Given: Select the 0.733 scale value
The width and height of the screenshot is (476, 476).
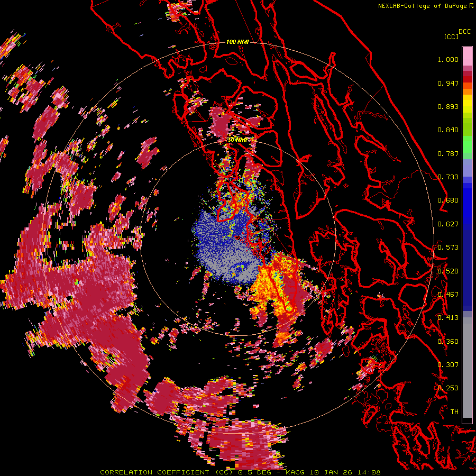Looking at the screenshot, I should coord(448,177).
